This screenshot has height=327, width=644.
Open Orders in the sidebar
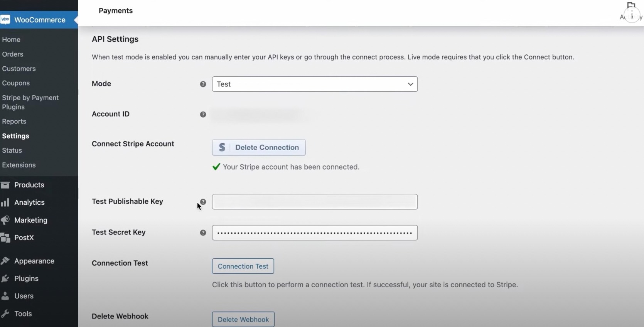pyautogui.click(x=13, y=54)
